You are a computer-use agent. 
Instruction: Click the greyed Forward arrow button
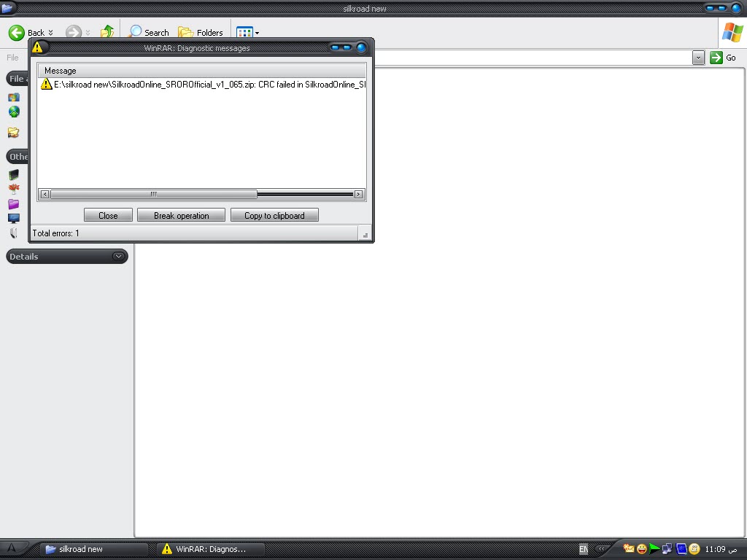(x=74, y=32)
